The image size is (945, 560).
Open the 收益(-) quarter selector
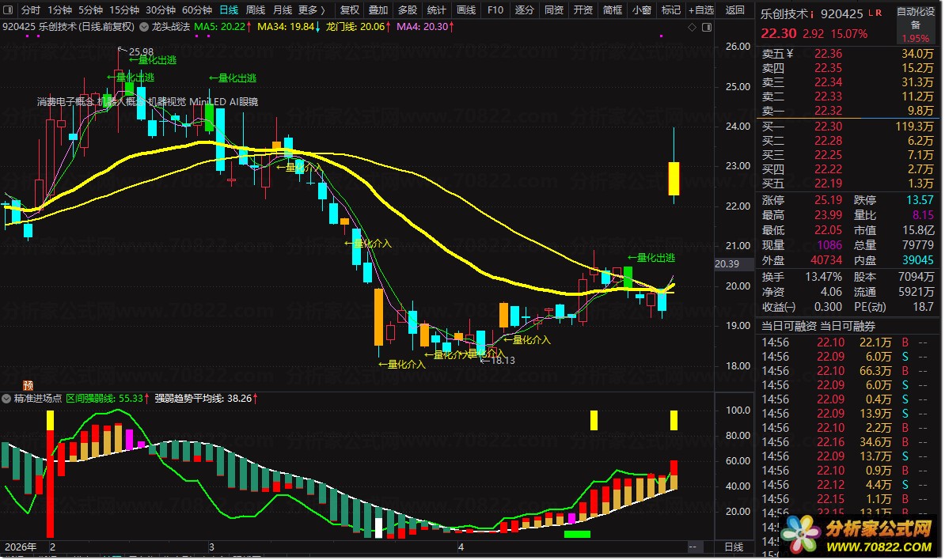coord(779,306)
